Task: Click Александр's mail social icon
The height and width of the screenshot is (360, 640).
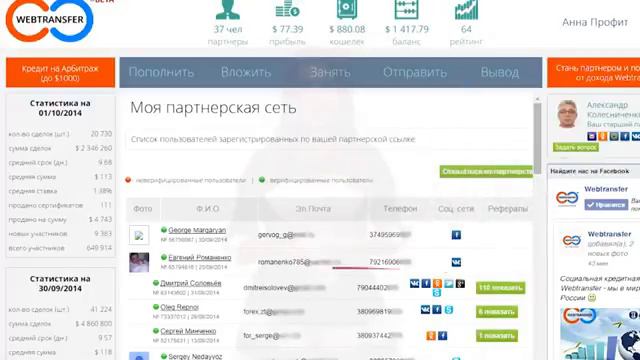Action: (x=592, y=136)
